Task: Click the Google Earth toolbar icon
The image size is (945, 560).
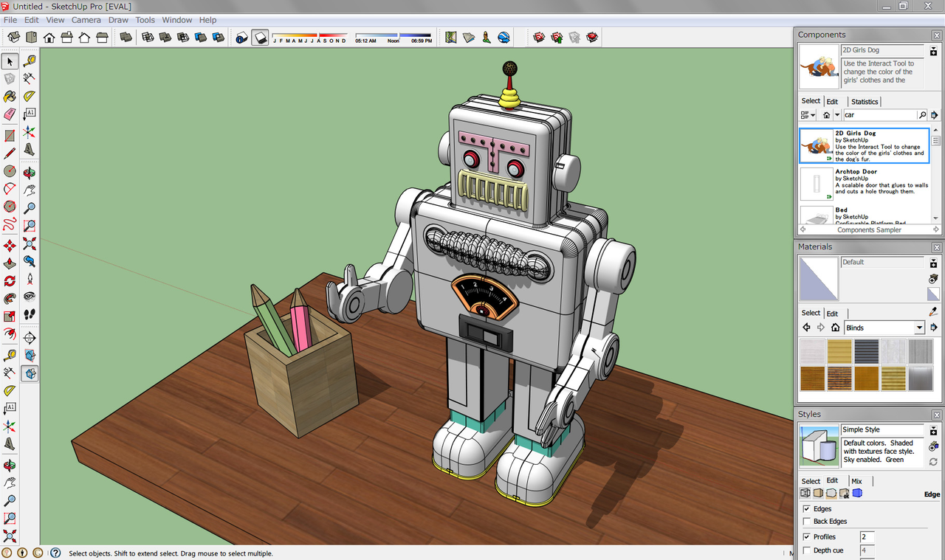Action: pyautogui.click(x=504, y=37)
